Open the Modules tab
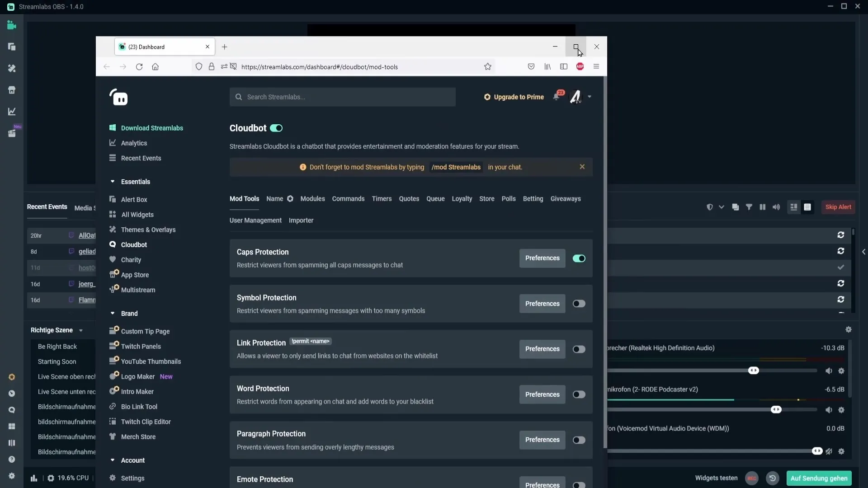 coord(312,199)
